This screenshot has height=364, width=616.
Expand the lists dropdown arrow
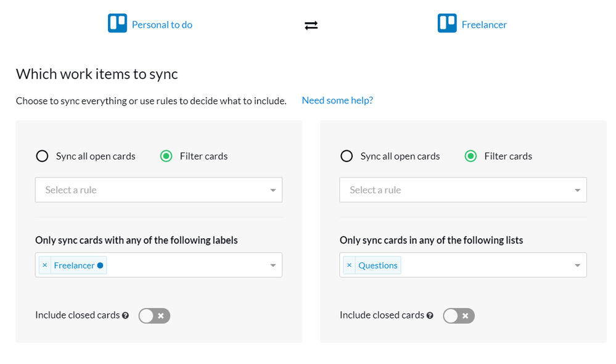click(578, 265)
